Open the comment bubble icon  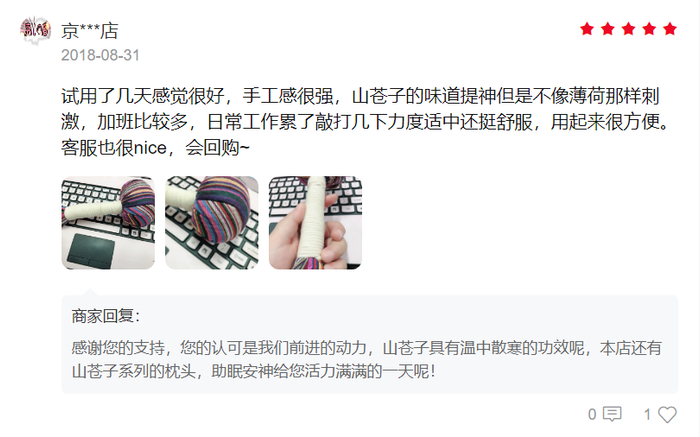click(612, 414)
